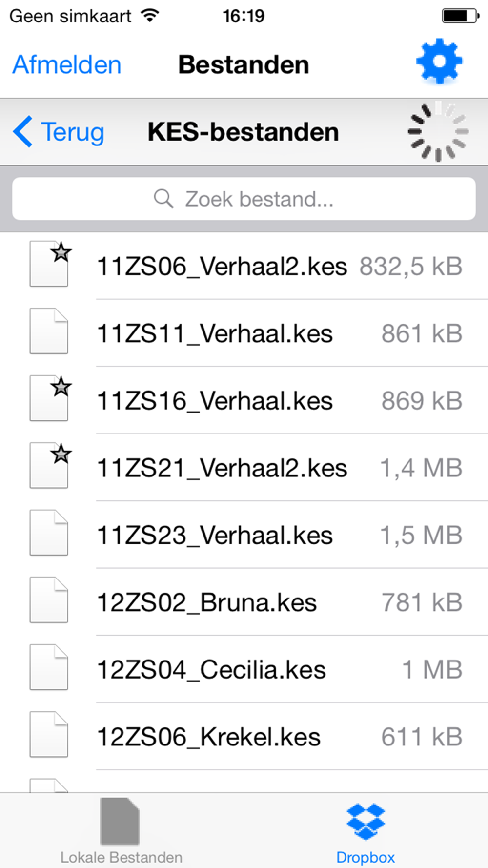Tap the back chevron beside Terug
Screen dimensions: 488x868
coord(22,131)
